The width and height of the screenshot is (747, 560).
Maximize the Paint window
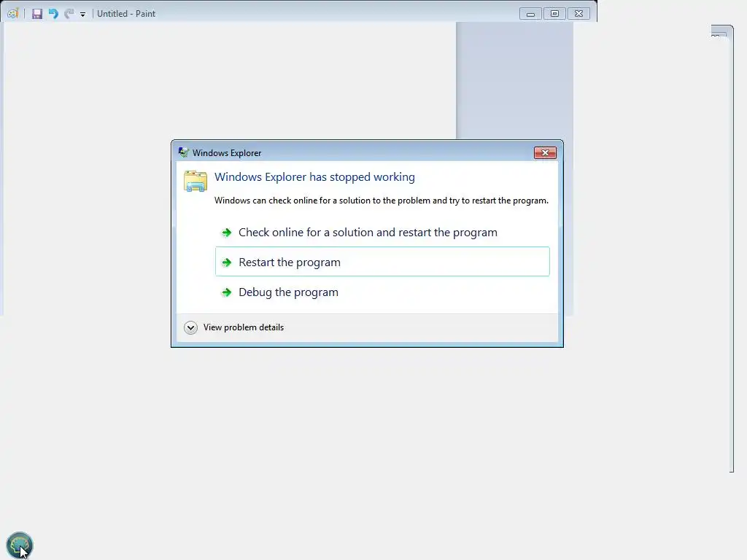point(554,13)
